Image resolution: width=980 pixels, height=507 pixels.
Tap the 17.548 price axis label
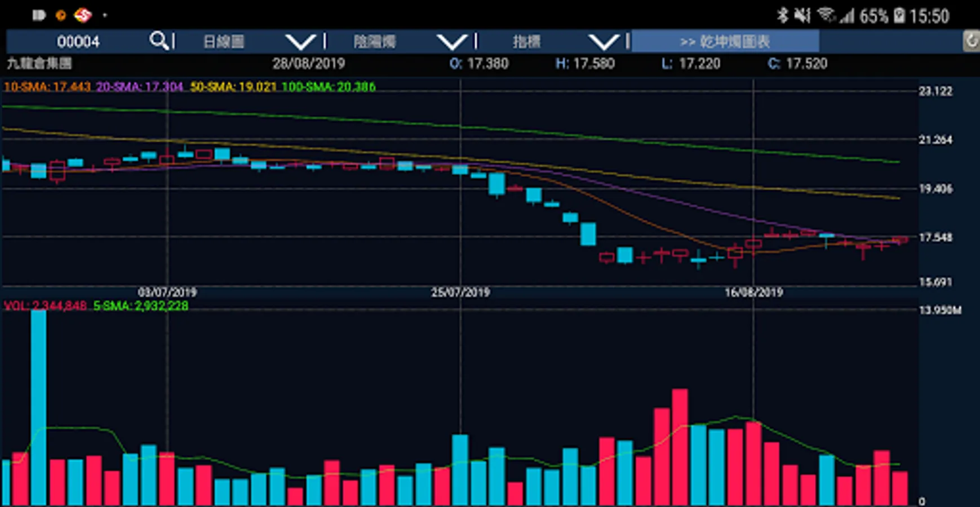935,238
